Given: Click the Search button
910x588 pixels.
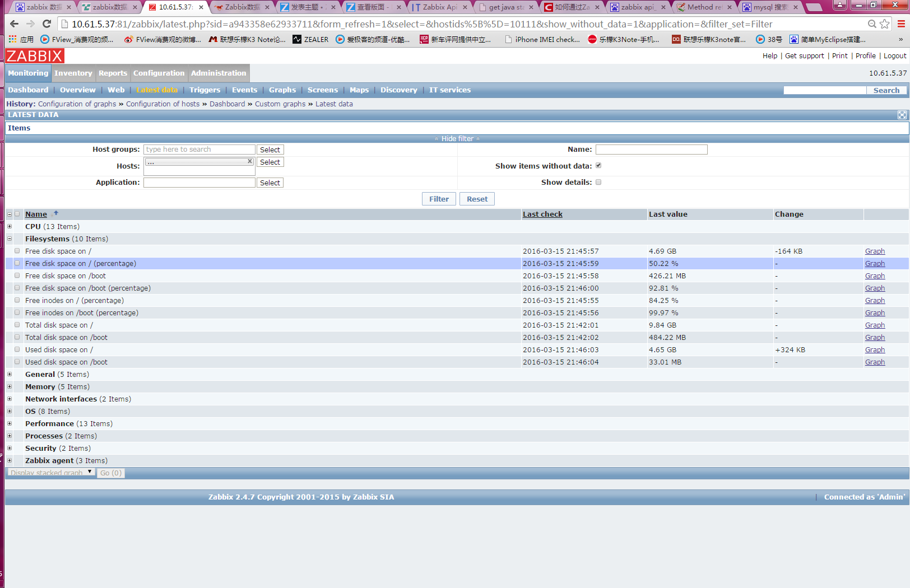Looking at the screenshot, I should click(x=886, y=90).
